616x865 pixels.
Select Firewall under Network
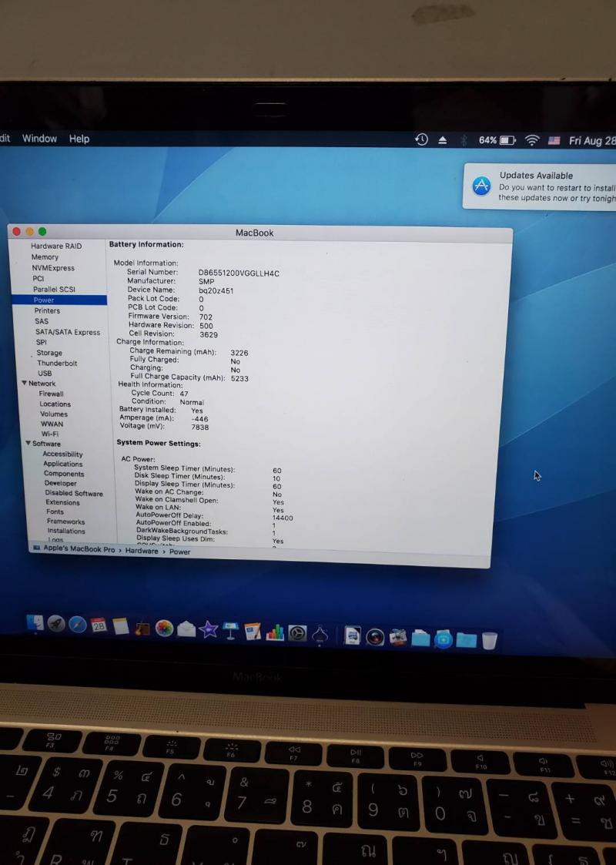tap(51, 394)
